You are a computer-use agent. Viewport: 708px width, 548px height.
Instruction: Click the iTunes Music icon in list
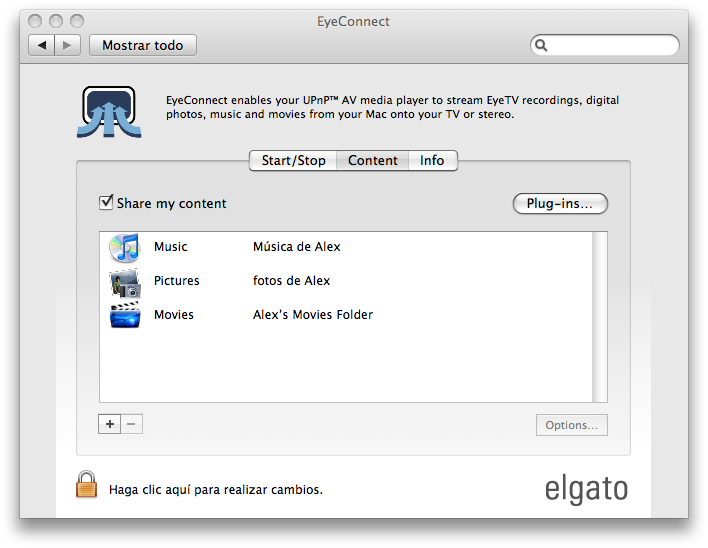(125, 247)
